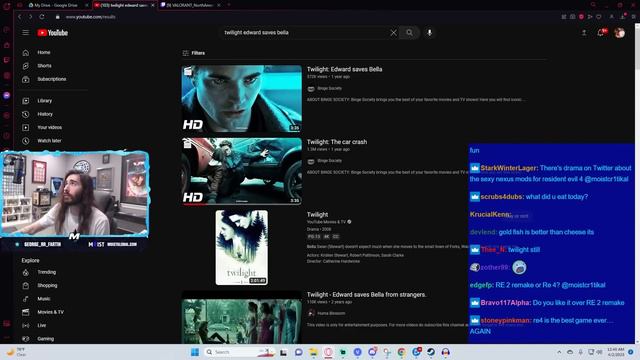Viewport: 640px width, 360px height.
Task: Switch to My Drive - Google Drive tab
Action: click(x=56, y=5)
